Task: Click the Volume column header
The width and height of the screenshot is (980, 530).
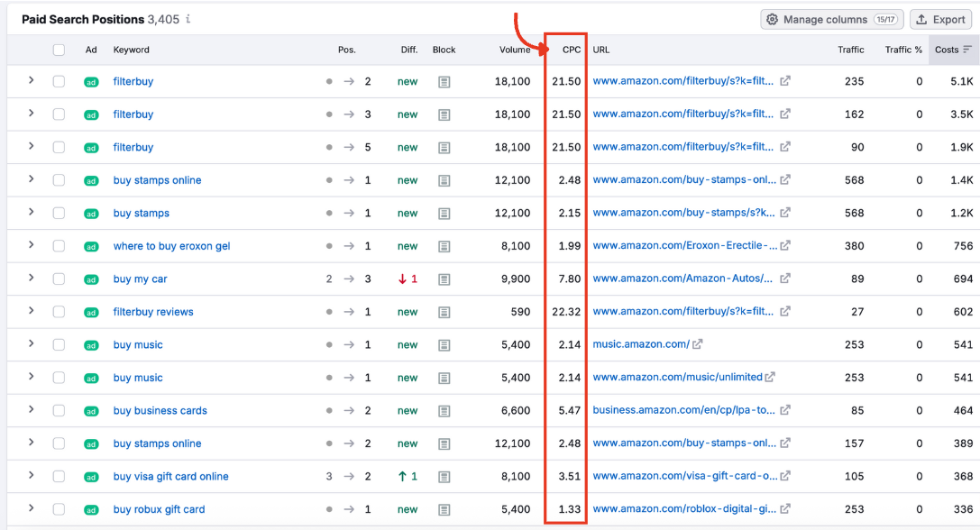Action: pyautogui.click(x=514, y=50)
